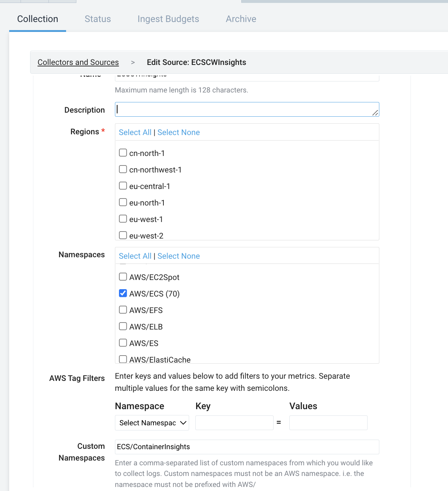Screen dimensions: 448x491
Task: Check the AWS/EC2Spot namespace
Action: 123,276
